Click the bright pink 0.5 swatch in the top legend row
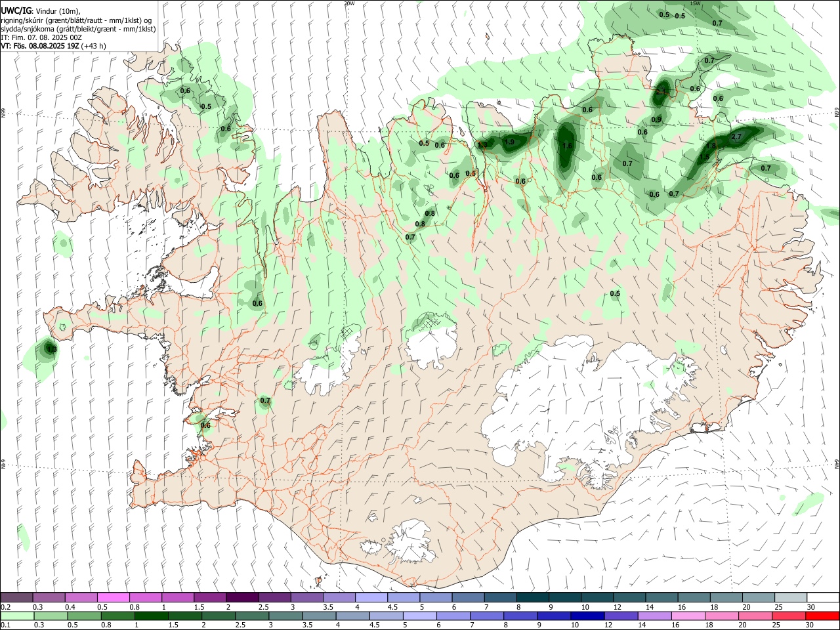840x630 pixels. click(113, 598)
